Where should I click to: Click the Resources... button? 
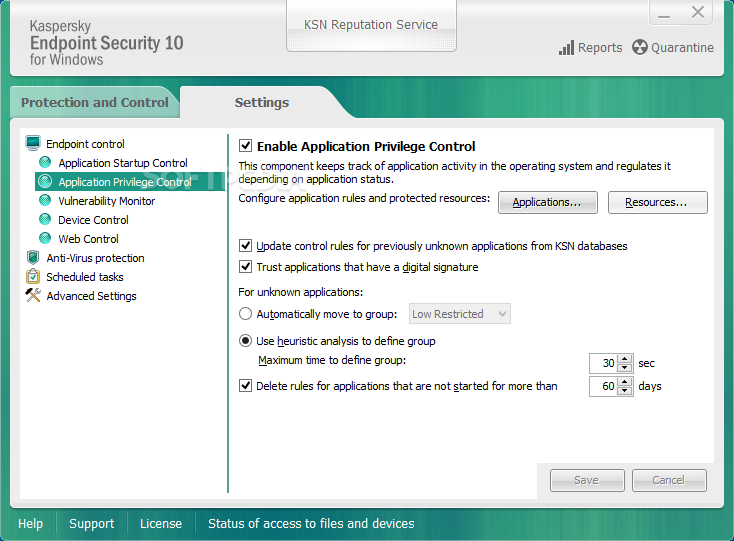pyautogui.click(x=658, y=202)
